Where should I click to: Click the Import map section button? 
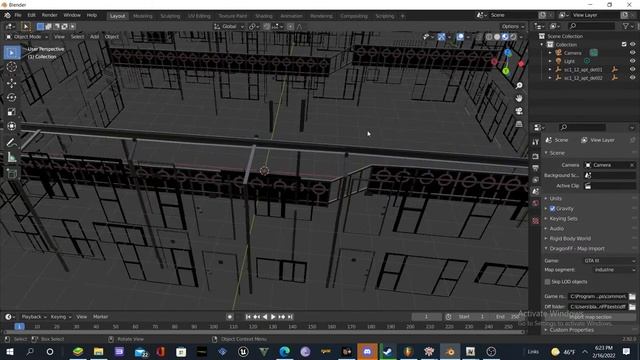590,317
